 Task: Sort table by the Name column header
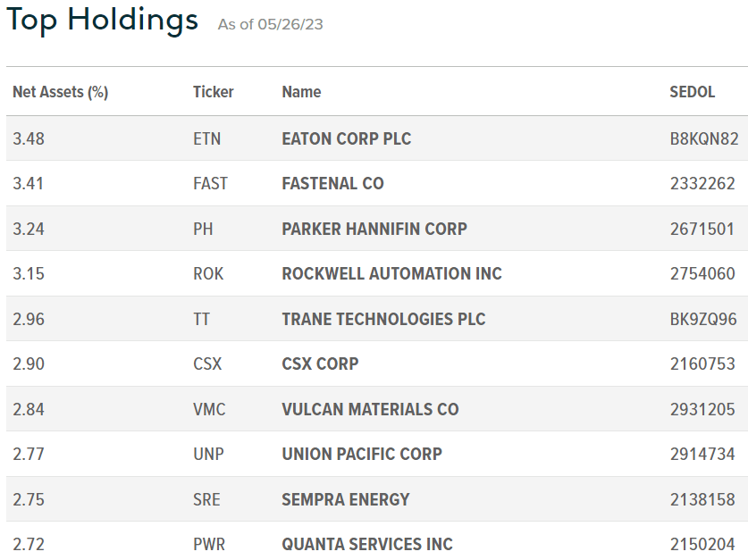click(301, 91)
